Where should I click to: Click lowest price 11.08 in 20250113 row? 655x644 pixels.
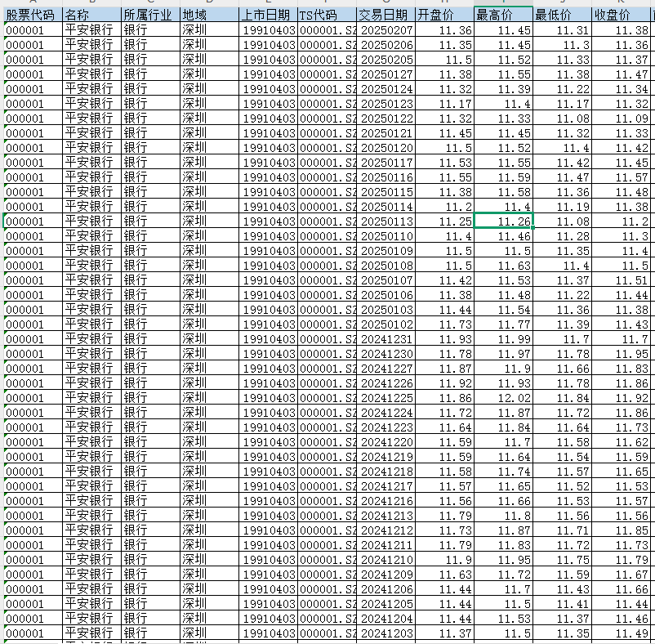coord(563,221)
